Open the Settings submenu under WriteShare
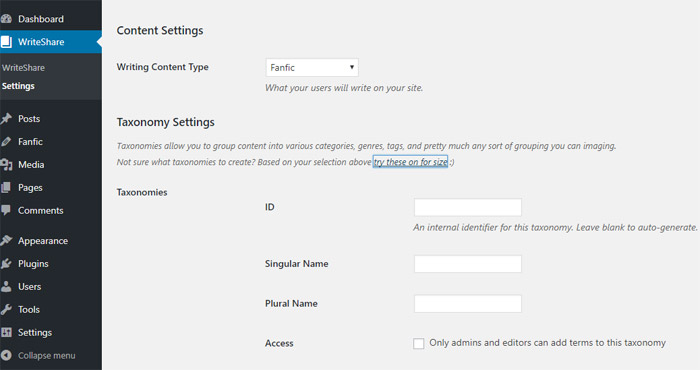 pyautogui.click(x=18, y=86)
